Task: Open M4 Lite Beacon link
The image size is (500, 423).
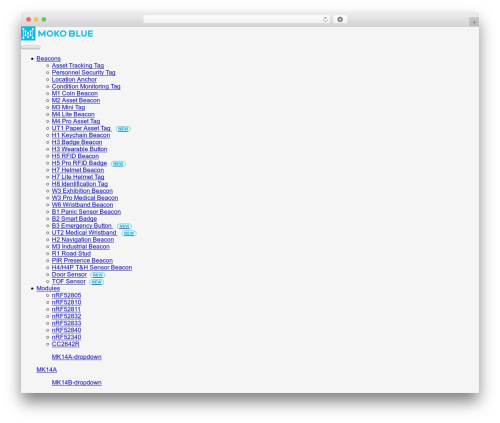Action: [x=73, y=115]
